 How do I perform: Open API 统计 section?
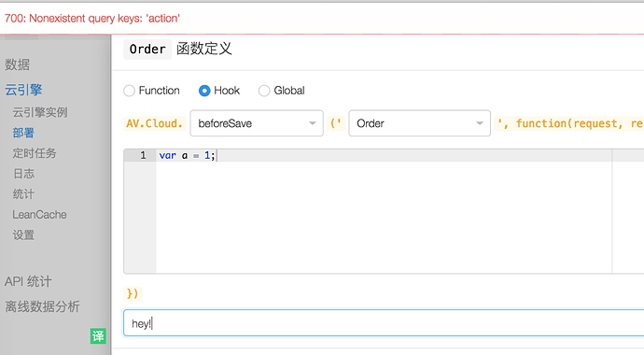coord(28,281)
